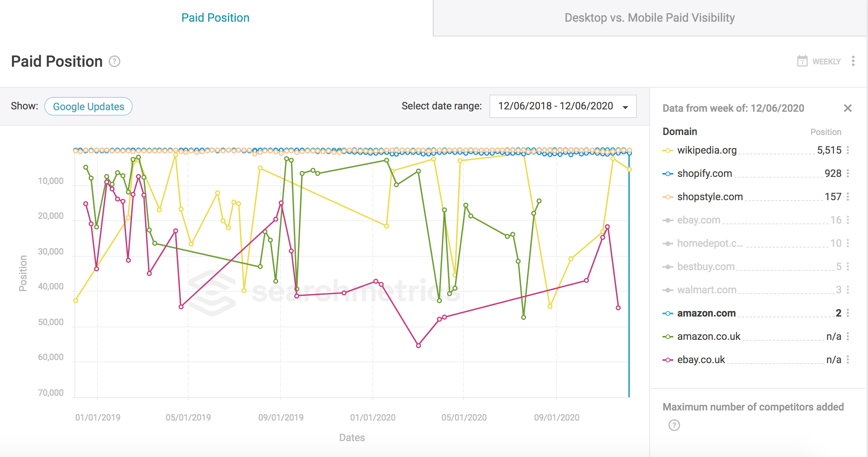Open ebay.co.uk row options menu
868x457 pixels.
[848, 360]
